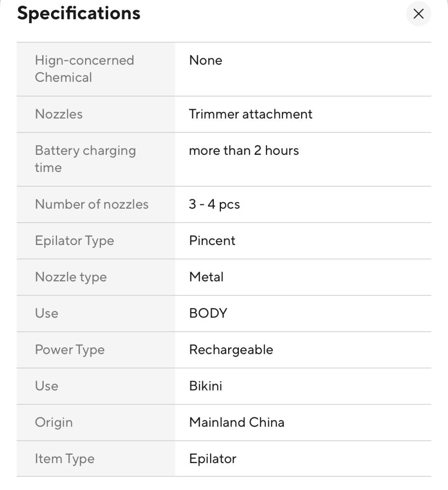Click the Epilator item type value
The height and width of the screenshot is (490, 448).
(x=212, y=459)
